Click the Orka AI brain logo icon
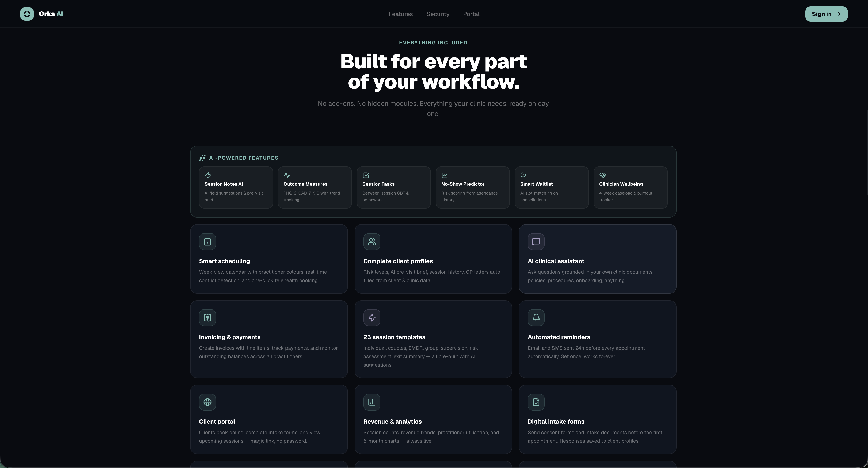The height and width of the screenshot is (468, 868). click(27, 14)
